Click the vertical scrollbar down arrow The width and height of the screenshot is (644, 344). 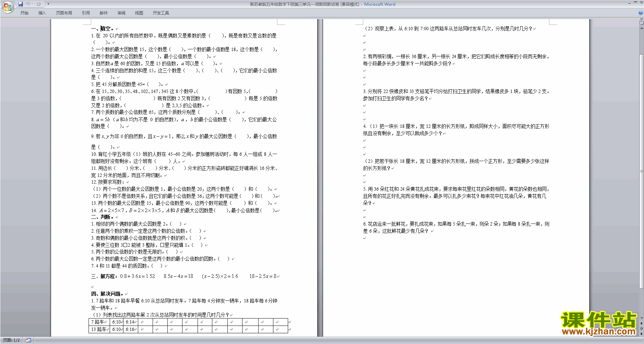click(642, 318)
